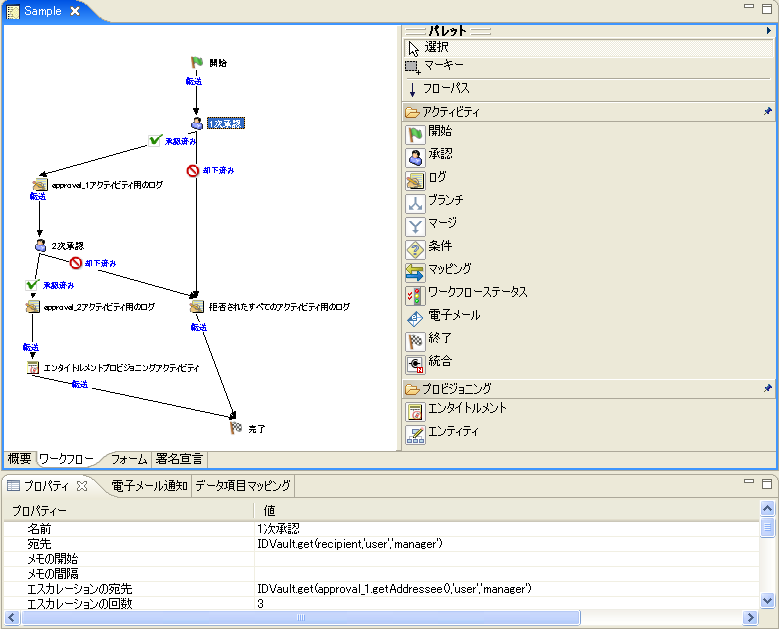Click the プロパティー column header

click(129, 511)
